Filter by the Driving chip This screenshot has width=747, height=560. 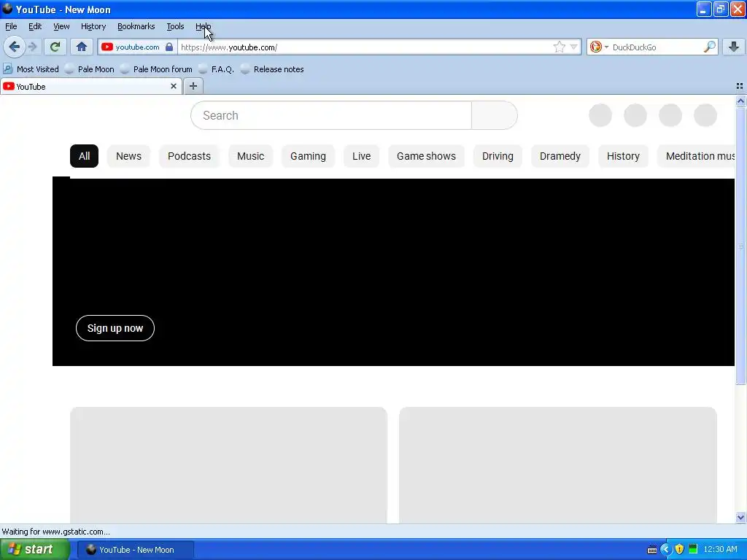point(498,156)
